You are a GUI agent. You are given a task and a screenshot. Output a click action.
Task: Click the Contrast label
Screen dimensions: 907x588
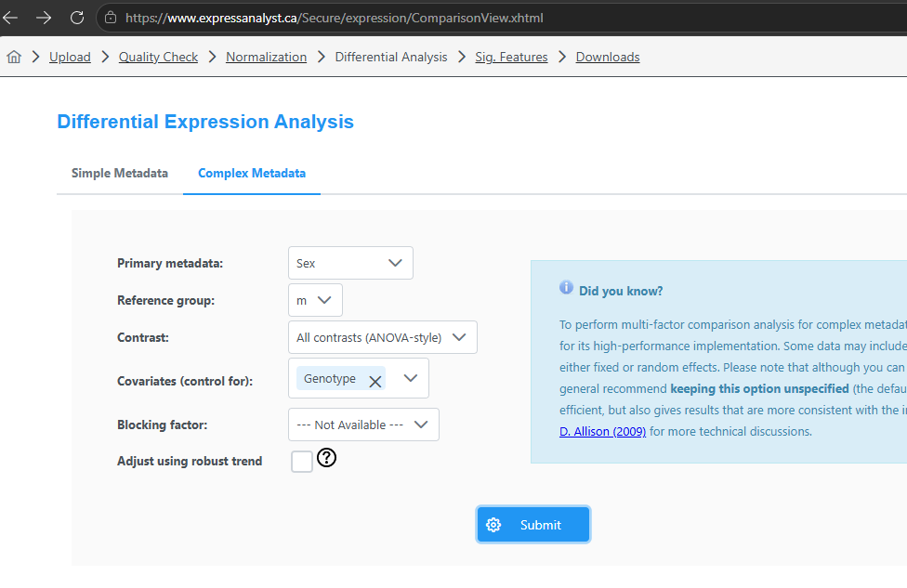[x=143, y=337]
